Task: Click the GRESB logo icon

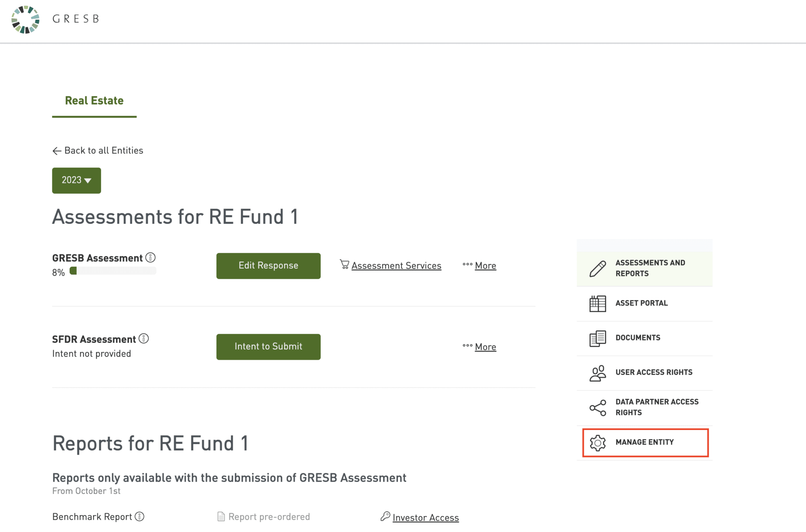Action: point(26,20)
